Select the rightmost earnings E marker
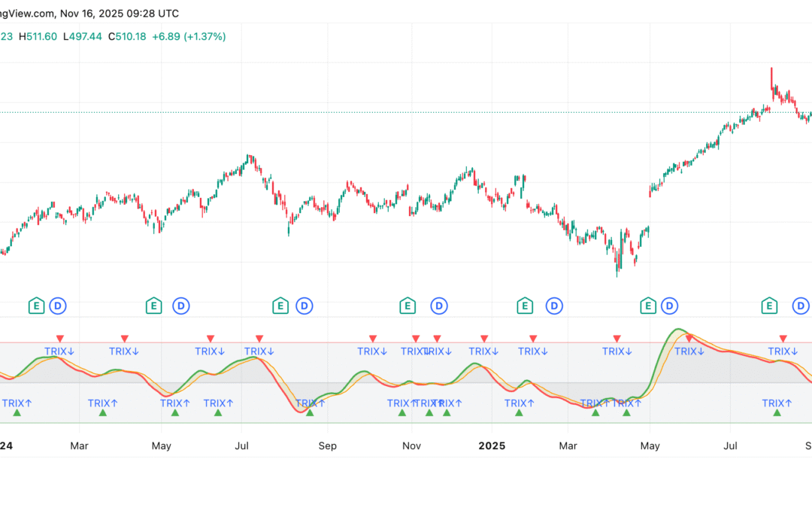The width and height of the screenshot is (812, 508). tap(768, 306)
